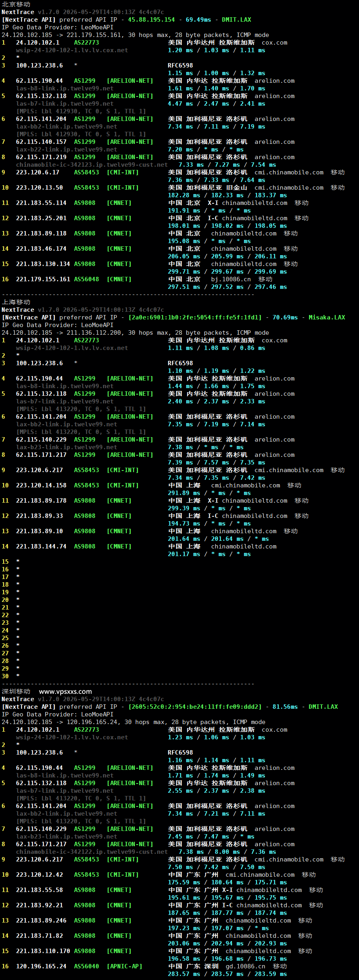Select hop IP 221.183.89.246
Viewport: 359px width, 980px height.
pyautogui.click(x=41, y=920)
